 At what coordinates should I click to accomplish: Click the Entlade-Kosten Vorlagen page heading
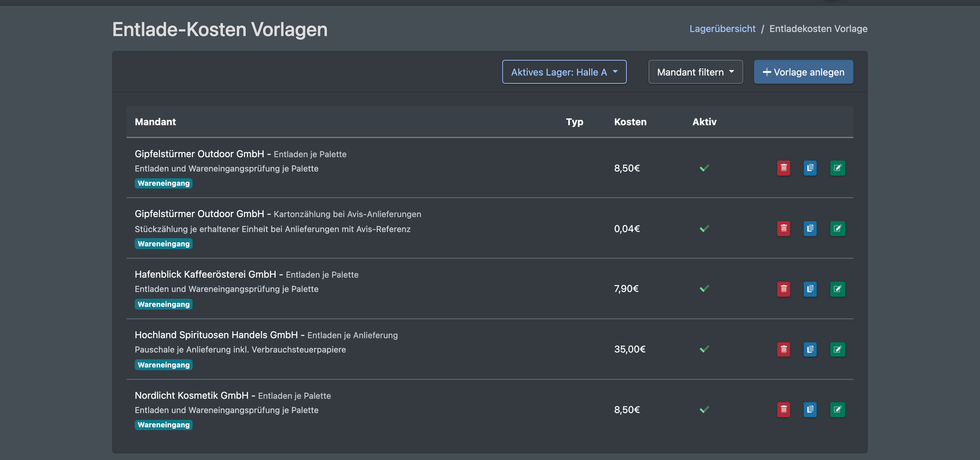pos(220,29)
